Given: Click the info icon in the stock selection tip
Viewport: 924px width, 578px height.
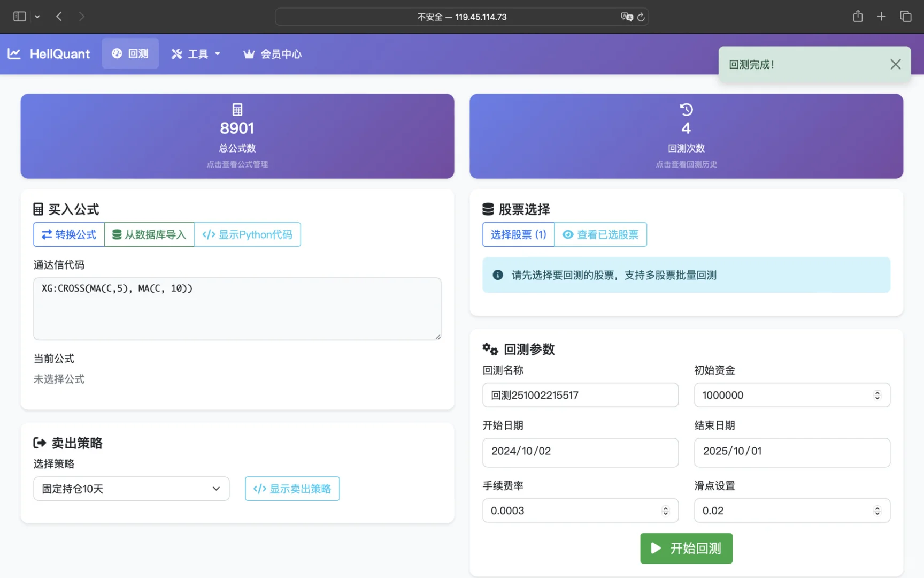Looking at the screenshot, I should click(498, 275).
